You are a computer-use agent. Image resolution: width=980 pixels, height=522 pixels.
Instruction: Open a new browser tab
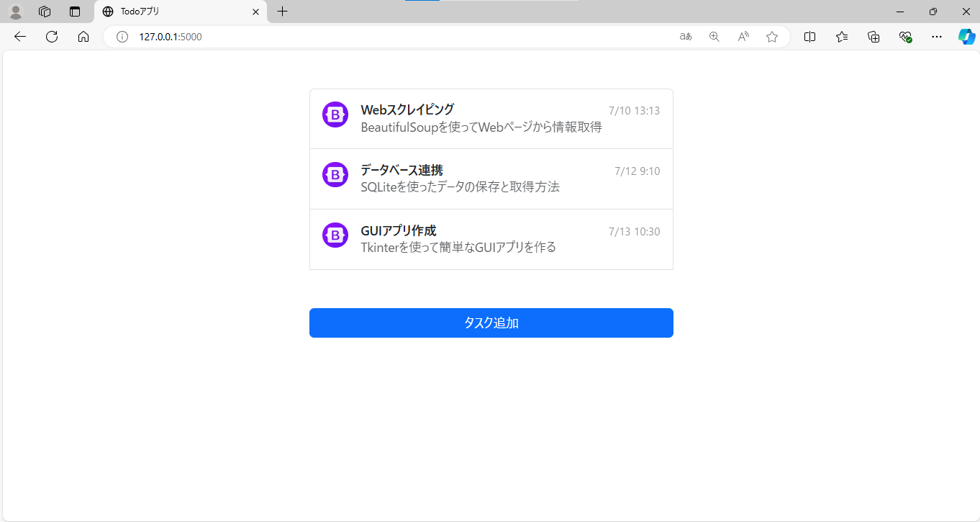point(282,12)
